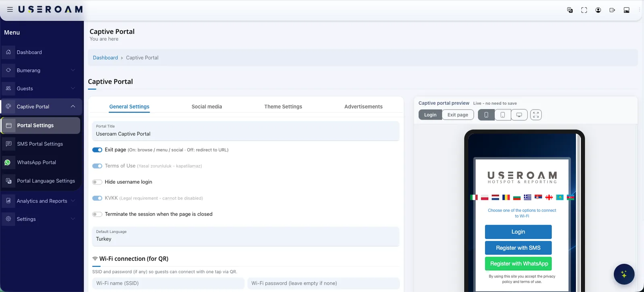
Task: Click the Captive Portal palette icon in sidebar
Action: 8,106
